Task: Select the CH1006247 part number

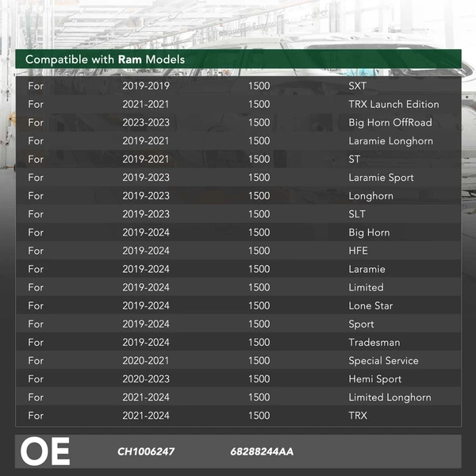Action: pos(146,451)
